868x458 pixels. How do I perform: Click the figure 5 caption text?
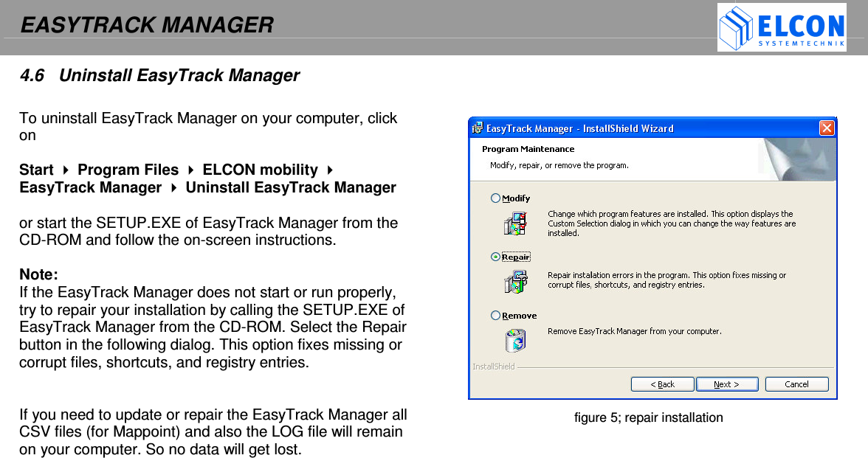click(649, 417)
